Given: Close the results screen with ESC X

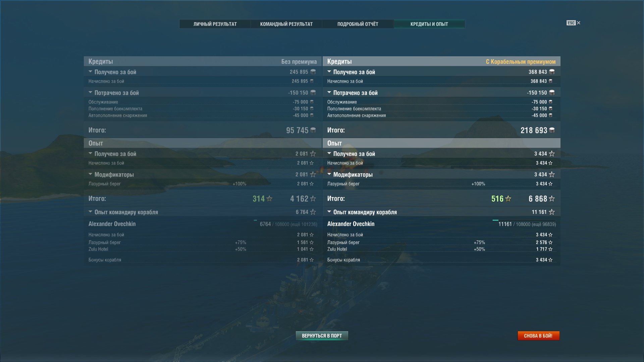Looking at the screenshot, I should (574, 23).
